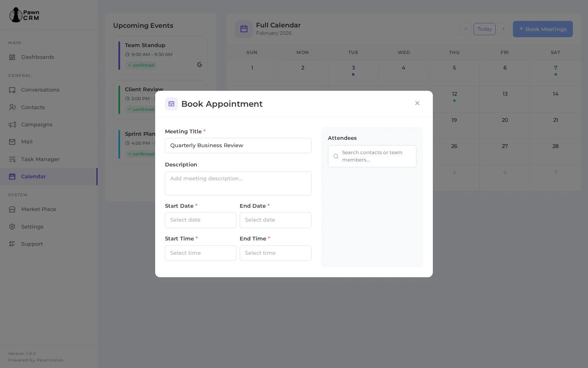Open the Support section
Image resolution: width=588 pixels, height=368 pixels.
32,244
